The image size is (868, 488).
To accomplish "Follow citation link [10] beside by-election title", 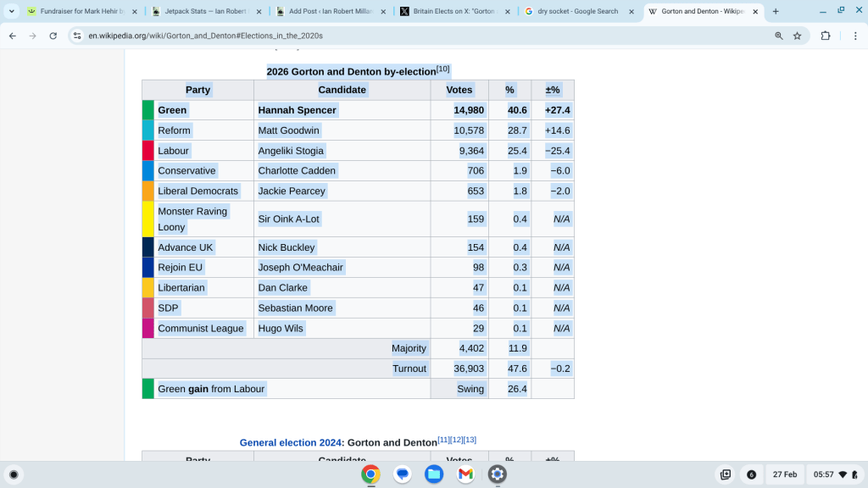I will tap(442, 69).
